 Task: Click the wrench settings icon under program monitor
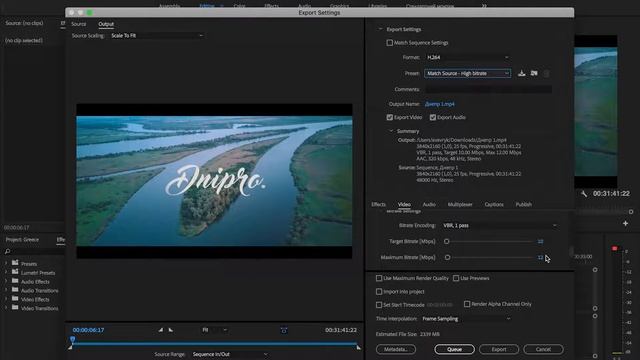pyautogui.click(x=584, y=193)
